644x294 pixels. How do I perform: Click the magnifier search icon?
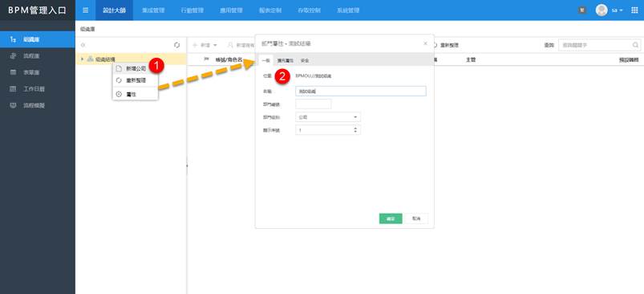click(x=636, y=45)
